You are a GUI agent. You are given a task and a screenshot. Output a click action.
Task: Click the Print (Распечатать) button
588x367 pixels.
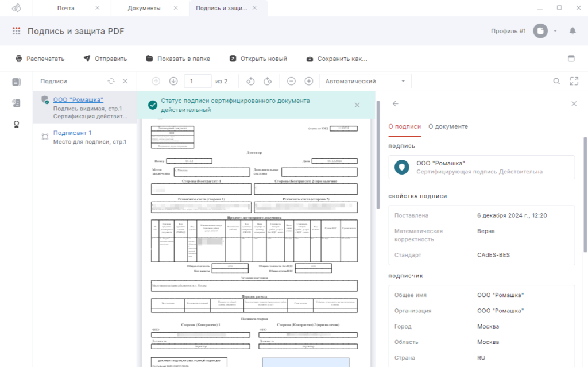(x=40, y=59)
